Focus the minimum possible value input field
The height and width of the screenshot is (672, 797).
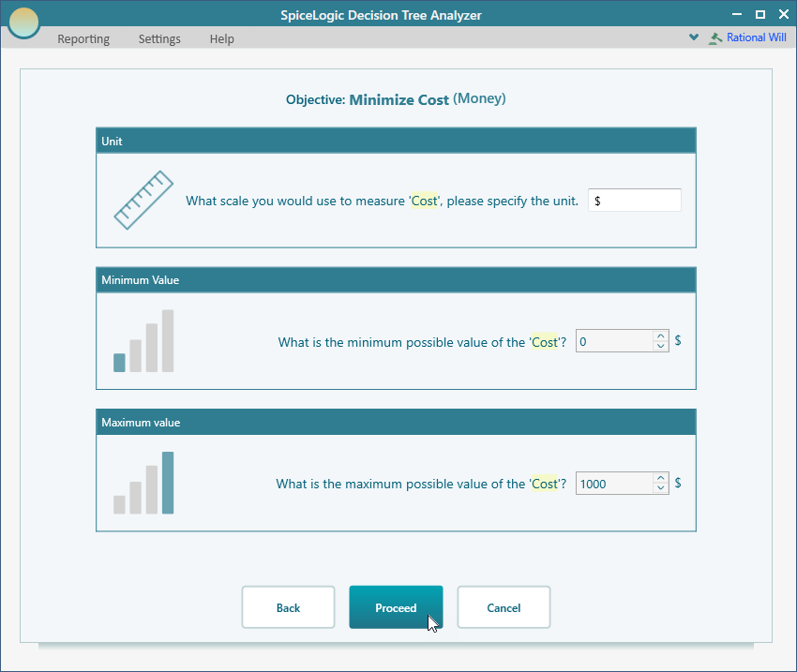click(x=614, y=342)
